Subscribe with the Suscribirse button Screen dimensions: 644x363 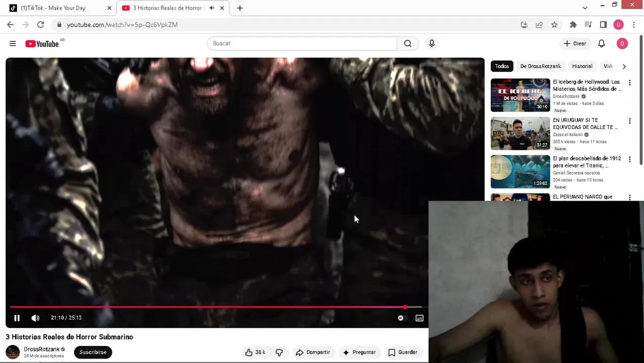click(93, 352)
